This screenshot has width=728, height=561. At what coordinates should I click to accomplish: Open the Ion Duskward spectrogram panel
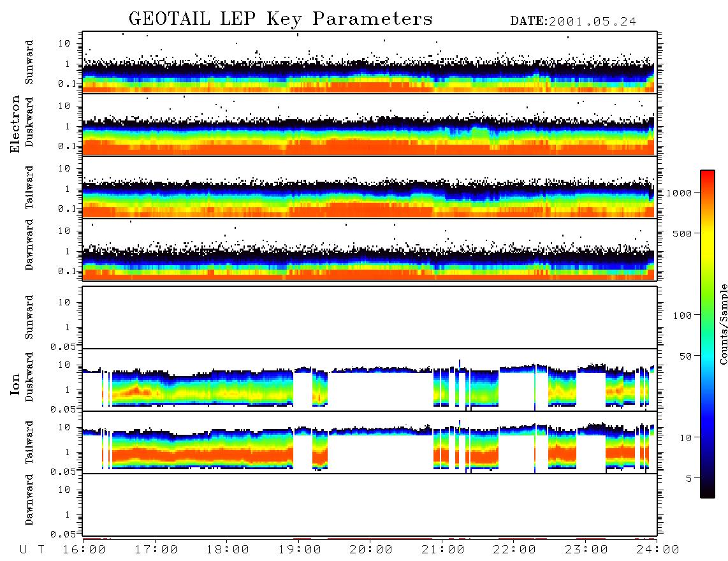pyautogui.click(x=370, y=379)
